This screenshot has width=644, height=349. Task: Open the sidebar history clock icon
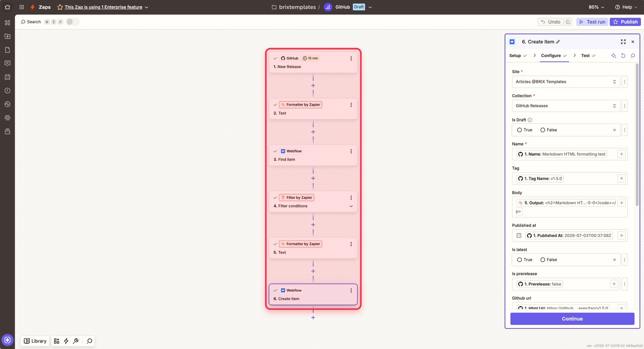7,91
